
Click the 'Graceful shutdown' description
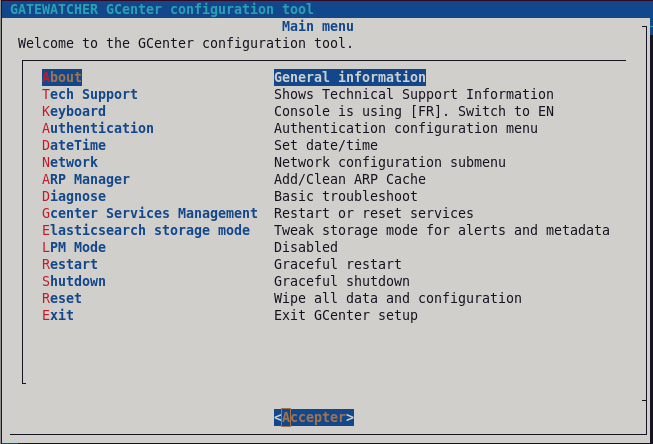coord(342,282)
